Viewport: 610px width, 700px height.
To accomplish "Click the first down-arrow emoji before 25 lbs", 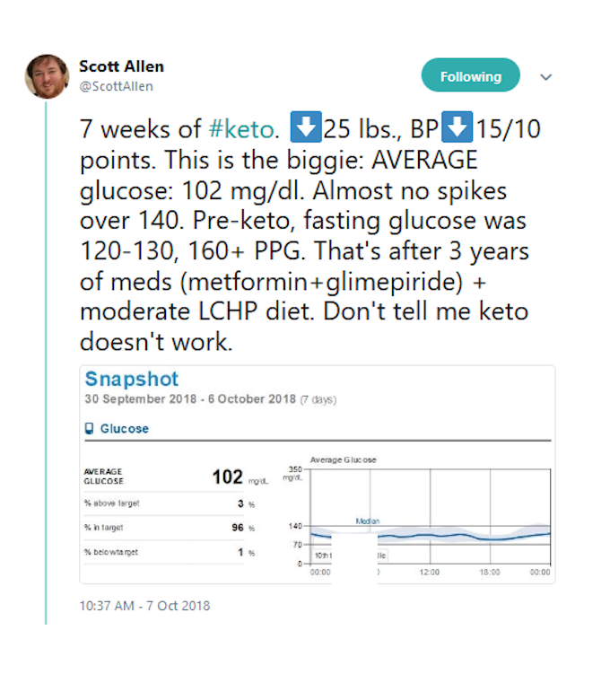I will coord(306,127).
